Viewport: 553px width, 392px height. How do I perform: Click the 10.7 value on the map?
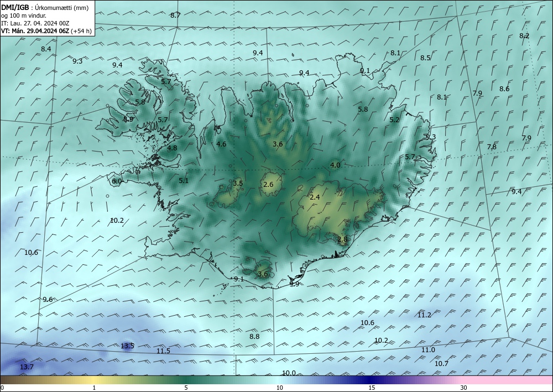click(x=441, y=363)
